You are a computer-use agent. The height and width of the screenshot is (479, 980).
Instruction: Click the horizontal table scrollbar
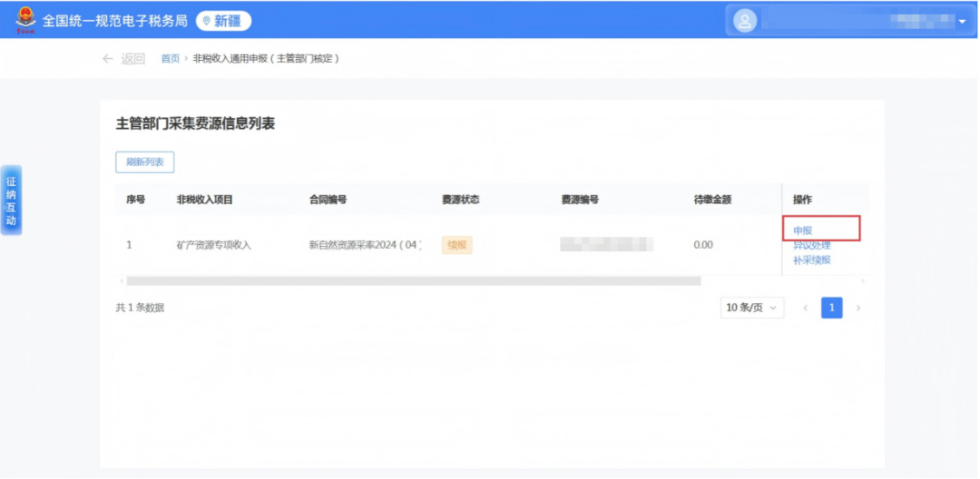pyautogui.click(x=414, y=281)
